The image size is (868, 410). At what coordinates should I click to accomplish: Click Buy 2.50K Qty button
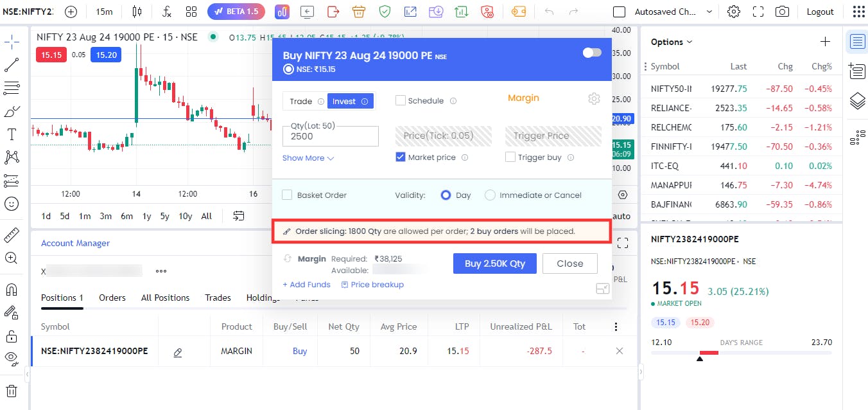(x=494, y=263)
